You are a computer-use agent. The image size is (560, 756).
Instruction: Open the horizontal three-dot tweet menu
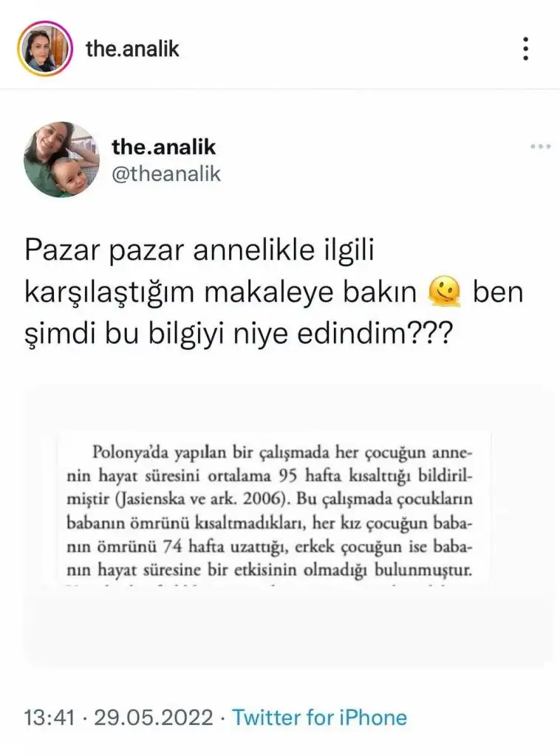tap(540, 147)
